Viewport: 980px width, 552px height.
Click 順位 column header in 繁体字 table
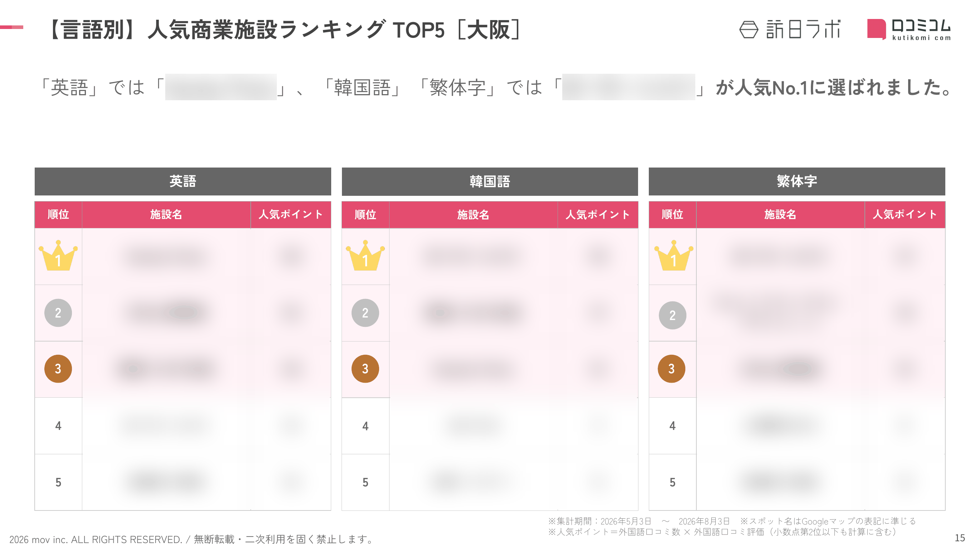[672, 215]
